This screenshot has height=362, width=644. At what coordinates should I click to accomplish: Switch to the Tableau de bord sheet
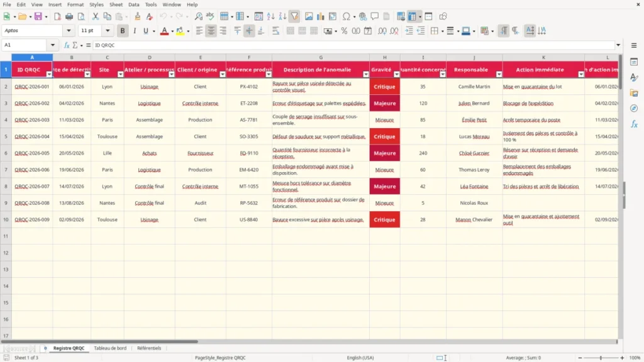coord(110,348)
